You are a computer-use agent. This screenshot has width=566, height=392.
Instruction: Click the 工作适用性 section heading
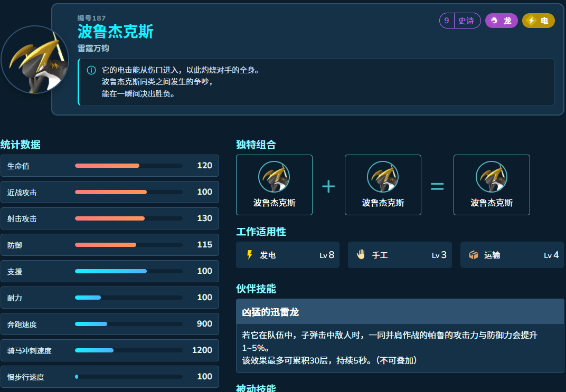click(x=261, y=232)
